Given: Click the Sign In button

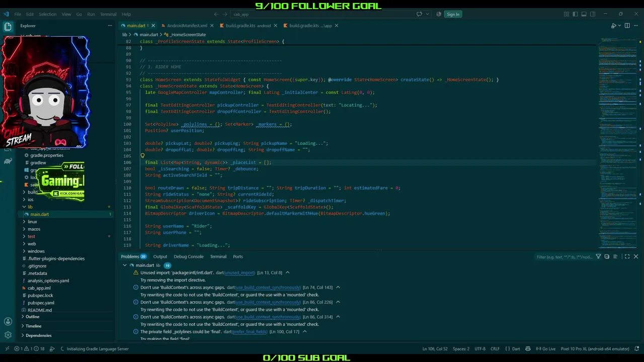Looking at the screenshot, I should (453, 14).
